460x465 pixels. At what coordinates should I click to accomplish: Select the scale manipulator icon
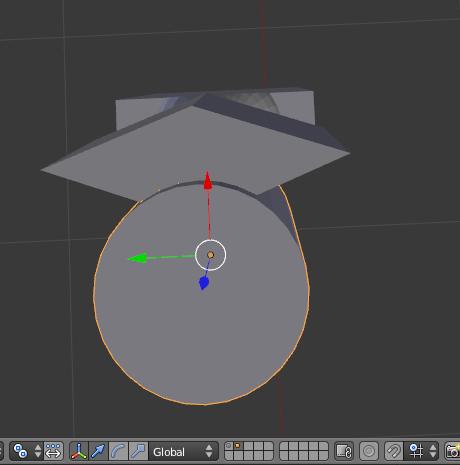pyautogui.click(x=138, y=451)
